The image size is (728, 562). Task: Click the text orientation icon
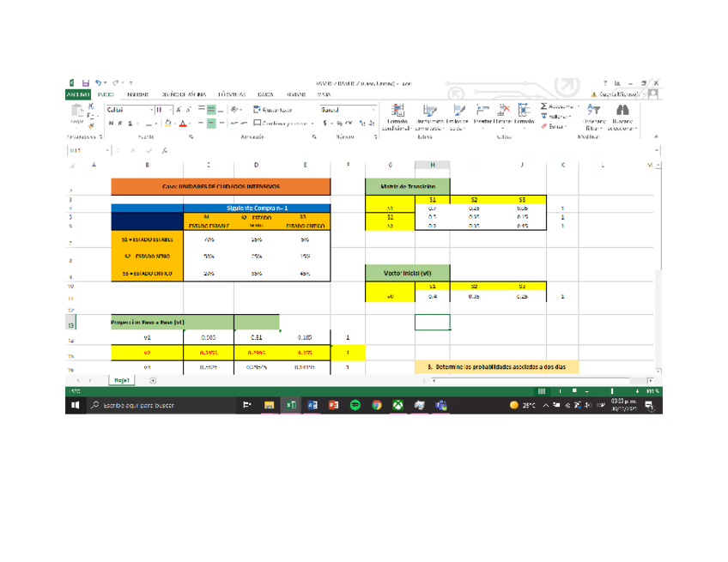point(235,110)
